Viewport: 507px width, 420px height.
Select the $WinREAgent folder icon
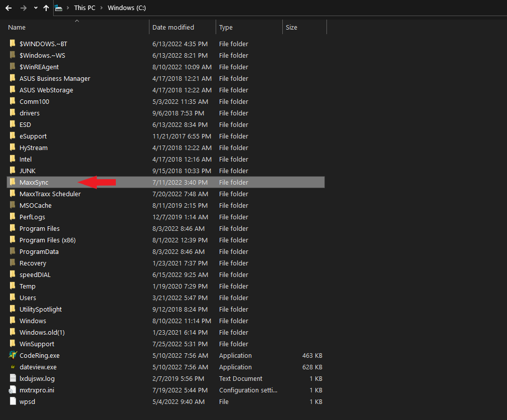coord(13,67)
